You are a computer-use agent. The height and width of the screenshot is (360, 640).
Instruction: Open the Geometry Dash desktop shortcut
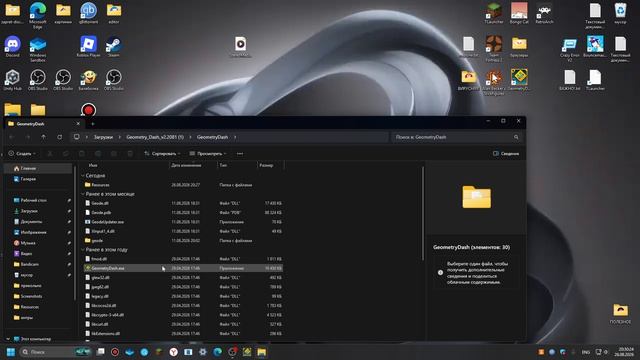(519, 80)
